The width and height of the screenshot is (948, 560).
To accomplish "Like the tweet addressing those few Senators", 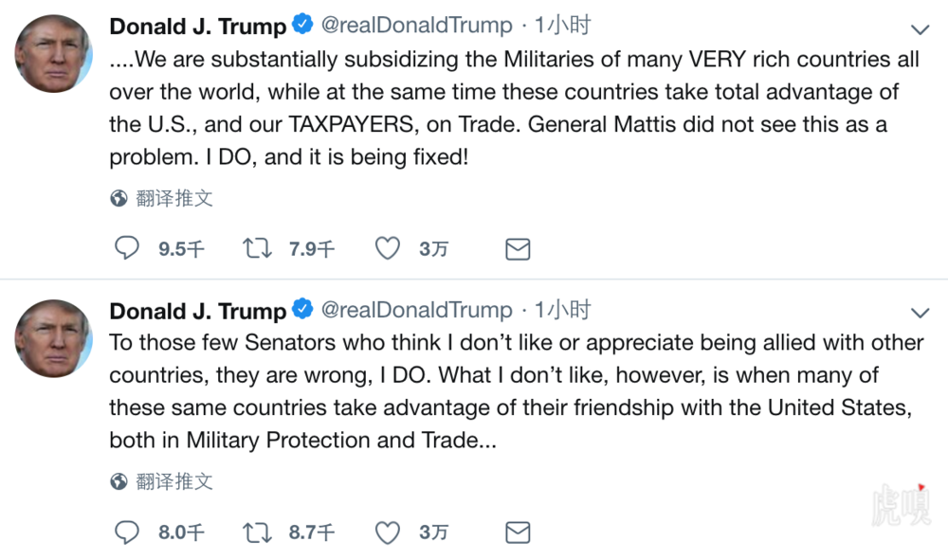I will [388, 533].
